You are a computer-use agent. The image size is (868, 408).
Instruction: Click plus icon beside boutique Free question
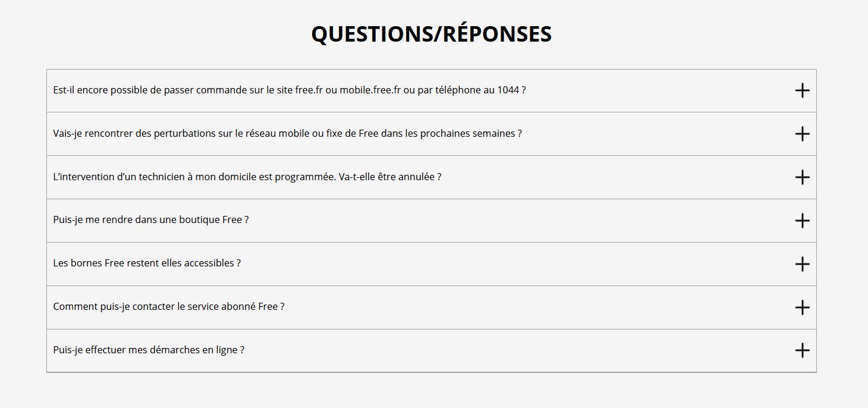pos(802,221)
